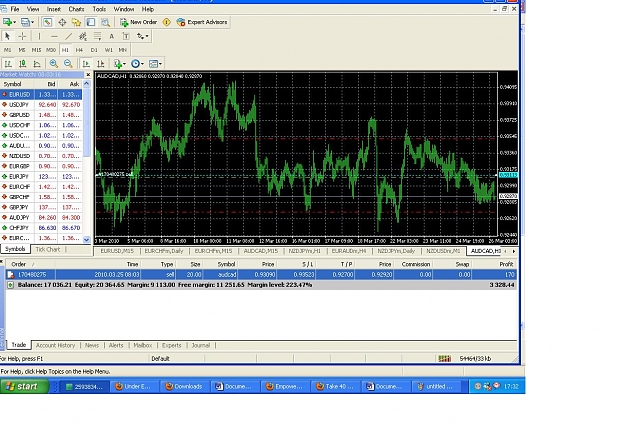The image size is (625, 432).
Task: Select the W1 timeframe
Action: coord(108,50)
